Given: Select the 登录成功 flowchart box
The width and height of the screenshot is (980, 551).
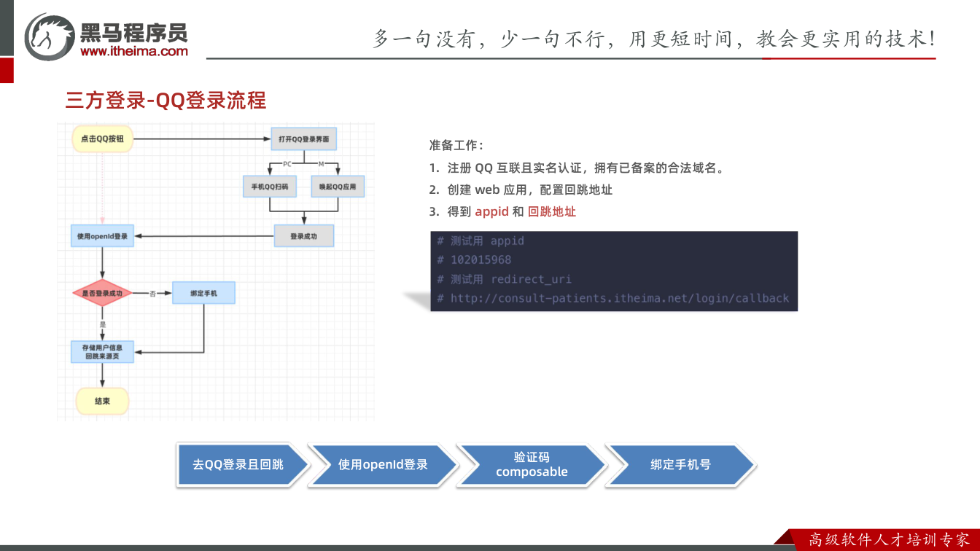Looking at the screenshot, I should (x=303, y=236).
